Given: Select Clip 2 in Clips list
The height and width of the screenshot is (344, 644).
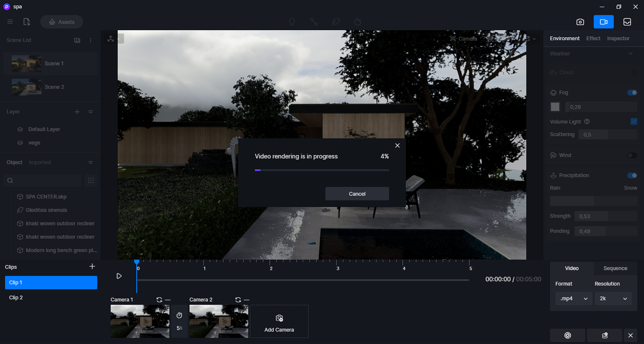Looking at the screenshot, I should click(51, 297).
